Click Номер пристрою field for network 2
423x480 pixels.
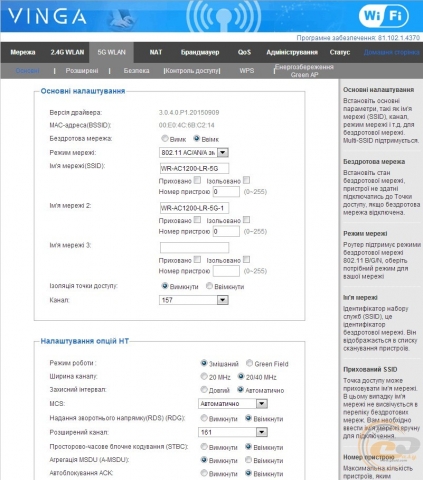tap(226, 231)
